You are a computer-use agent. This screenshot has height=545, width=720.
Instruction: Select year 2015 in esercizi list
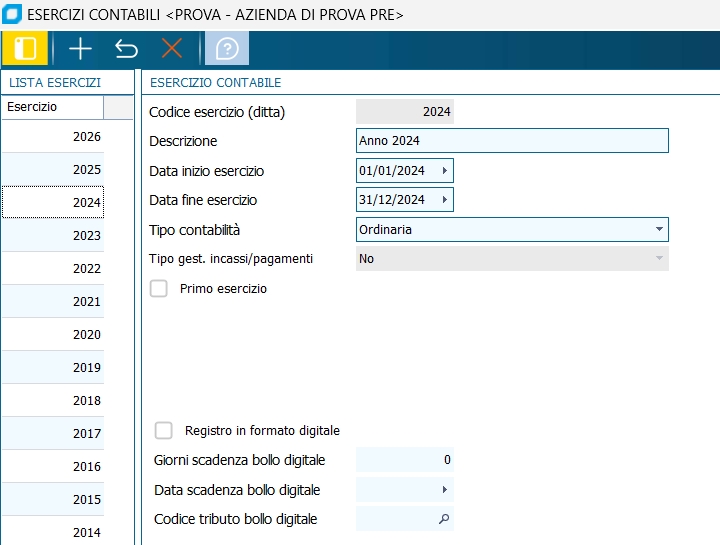[x=67, y=500]
